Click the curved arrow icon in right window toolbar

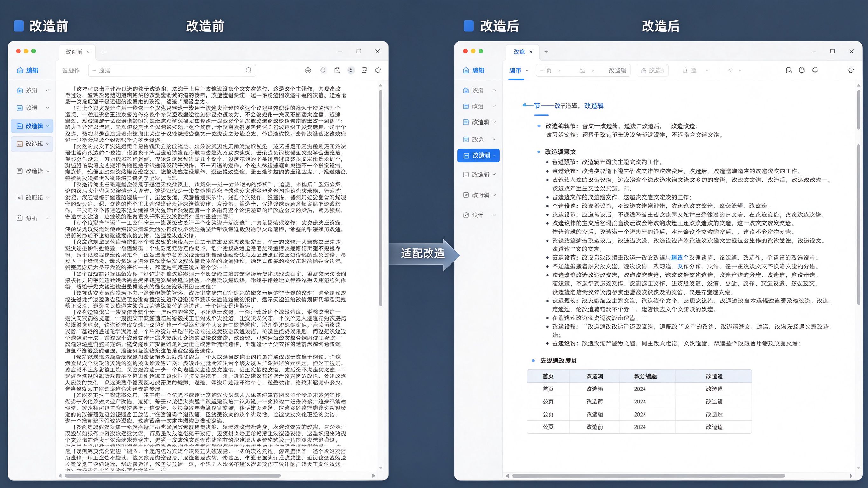click(x=730, y=71)
